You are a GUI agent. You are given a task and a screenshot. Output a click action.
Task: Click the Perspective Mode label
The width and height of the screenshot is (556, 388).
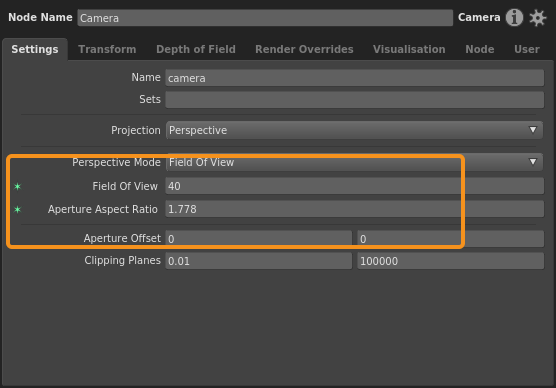tap(116, 162)
